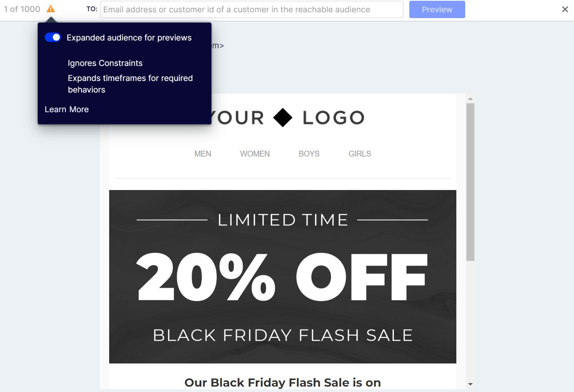
Task: Click the "Ignores Constraints" tooltip text
Action: 105,63
